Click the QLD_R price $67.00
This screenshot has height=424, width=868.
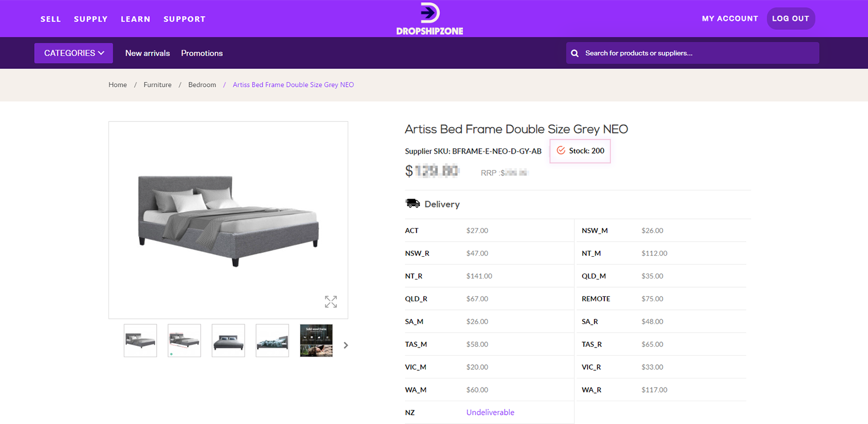pyautogui.click(x=477, y=299)
